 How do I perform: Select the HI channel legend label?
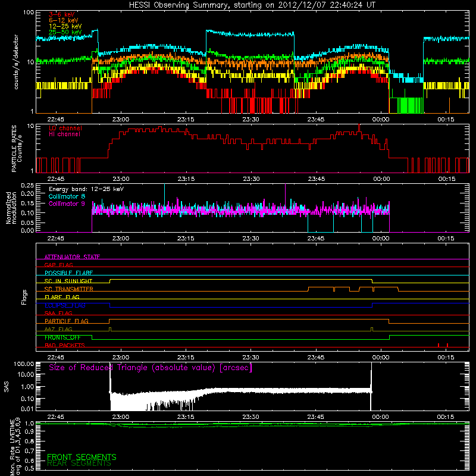(x=64, y=134)
